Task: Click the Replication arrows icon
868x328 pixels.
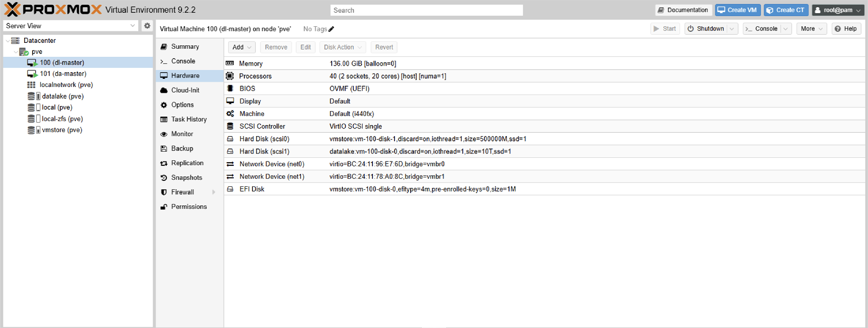Action: 164,163
